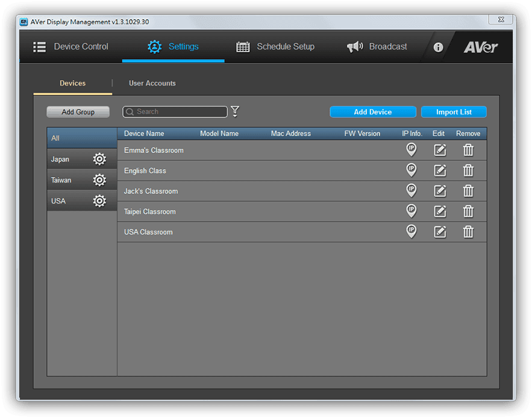Click the Add Group button
532x418 pixels.
(78, 112)
